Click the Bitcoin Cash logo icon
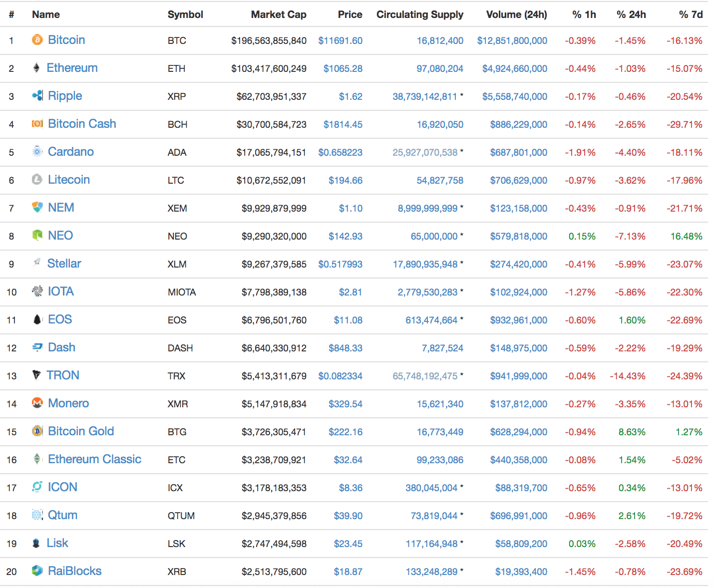This screenshot has width=714, height=588. 37,123
